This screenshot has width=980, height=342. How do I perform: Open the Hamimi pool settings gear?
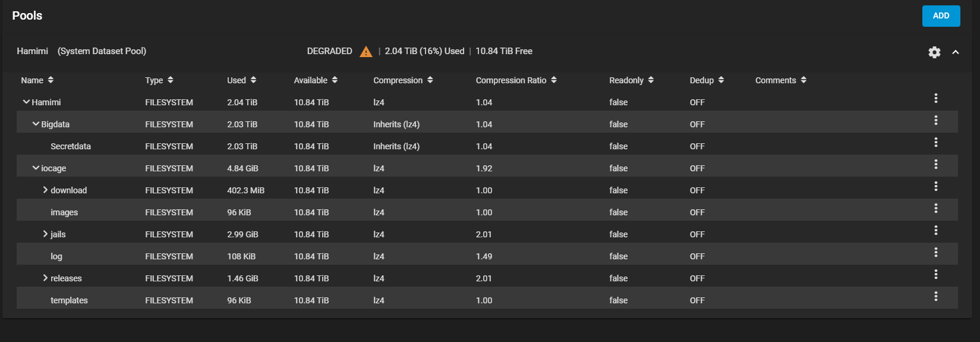pyautogui.click(x=934, y=52)
